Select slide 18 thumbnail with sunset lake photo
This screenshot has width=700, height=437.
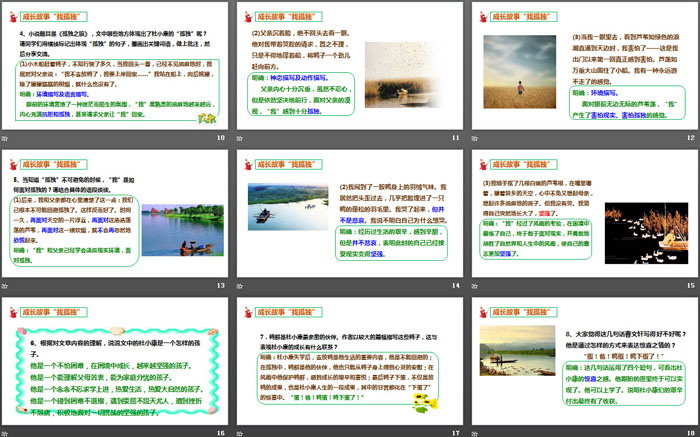[x=585, y=361]
